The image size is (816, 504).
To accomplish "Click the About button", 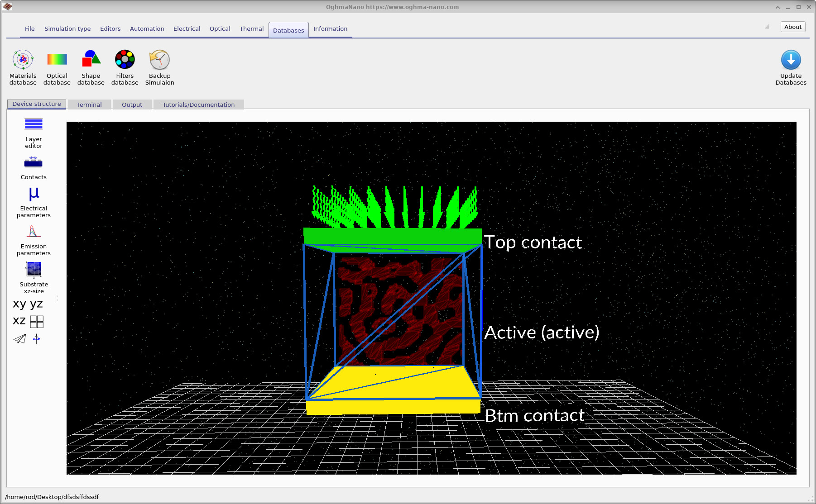I will click(792, 27).
